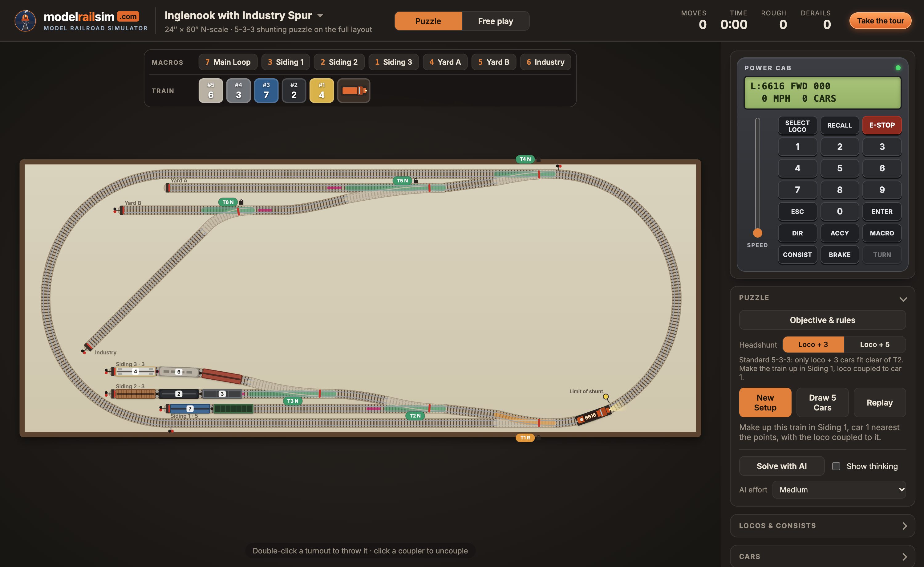
Task: Hit the red E-STOP button
Action: (x=882, y=125)
